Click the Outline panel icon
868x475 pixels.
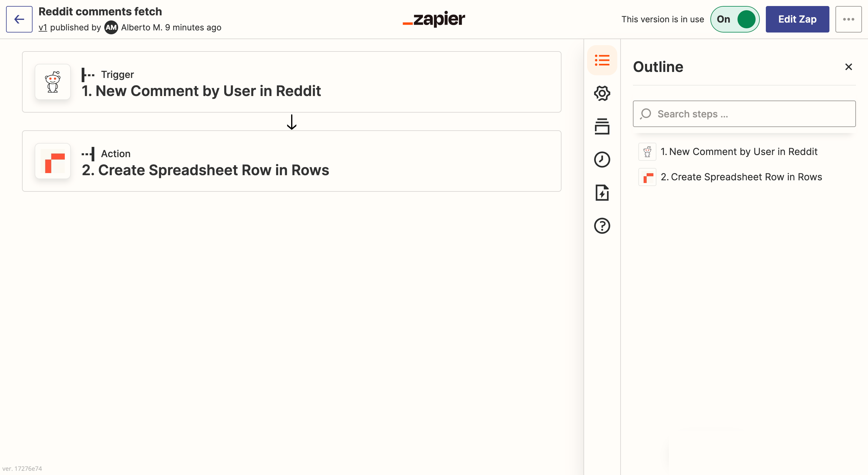pyautogui.click(x=602, y=60)
